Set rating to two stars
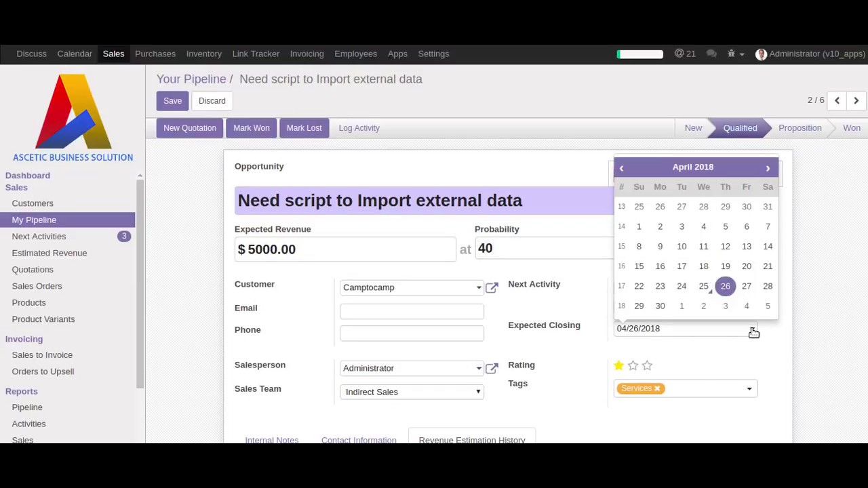Viewport: 868px width, 488px height. [x=633, y=365]
